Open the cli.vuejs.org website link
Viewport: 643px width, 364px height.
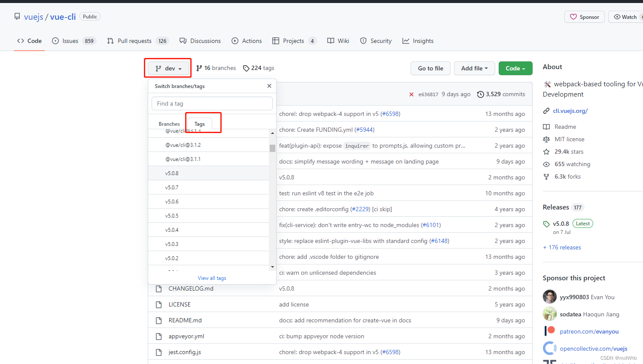pos(570,111)
